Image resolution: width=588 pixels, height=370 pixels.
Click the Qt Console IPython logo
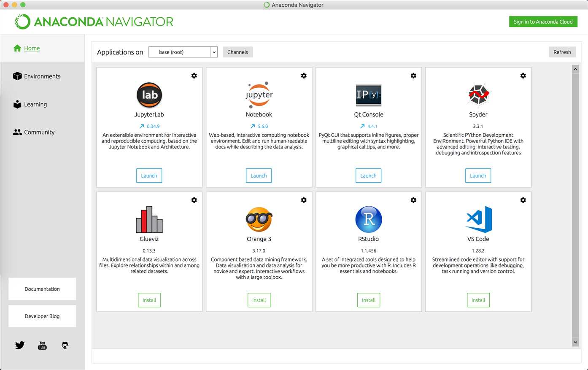[x=369, y=95]
